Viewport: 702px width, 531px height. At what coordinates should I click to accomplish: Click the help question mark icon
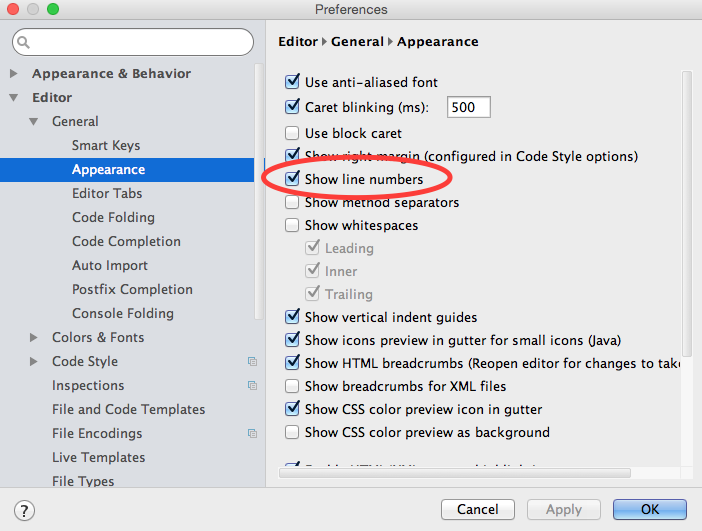tap(22, 510)
